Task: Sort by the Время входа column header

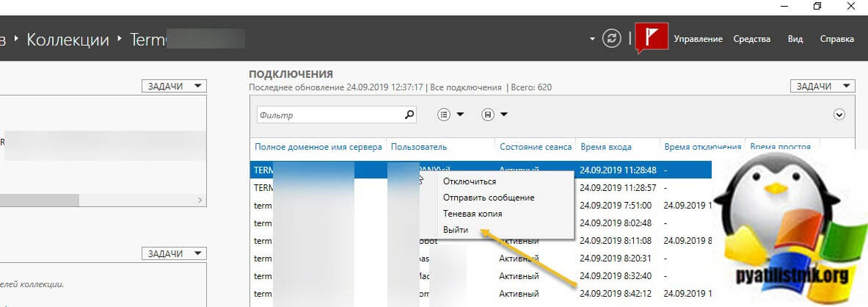Action: [605, 147]
